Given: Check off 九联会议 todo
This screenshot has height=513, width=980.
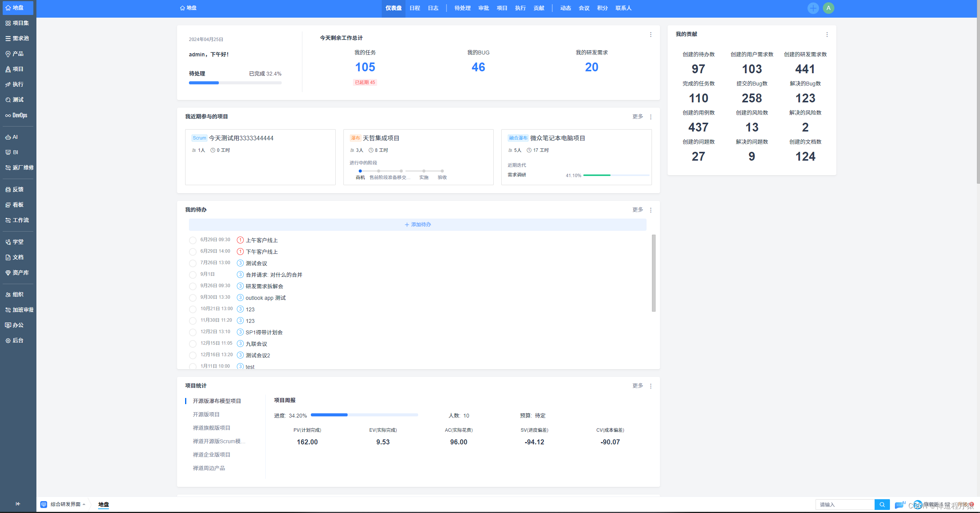Looking at the screenshot, I should click(193, 344).
